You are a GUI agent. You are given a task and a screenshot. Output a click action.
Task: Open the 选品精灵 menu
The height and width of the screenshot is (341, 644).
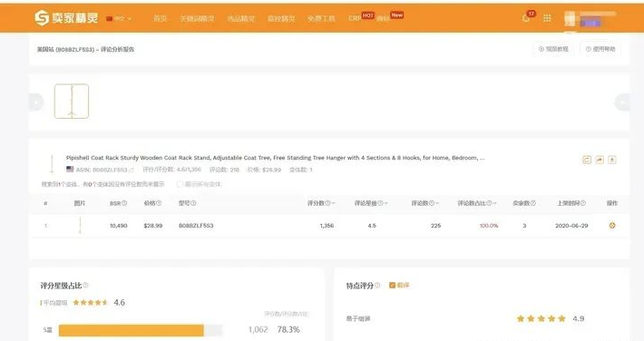[241, 18]
